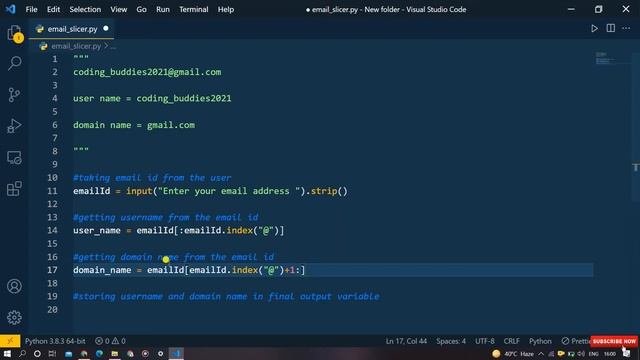The image size is (640, 360).
Task: Open the volume icon in system tray
Action: (581, 354)
